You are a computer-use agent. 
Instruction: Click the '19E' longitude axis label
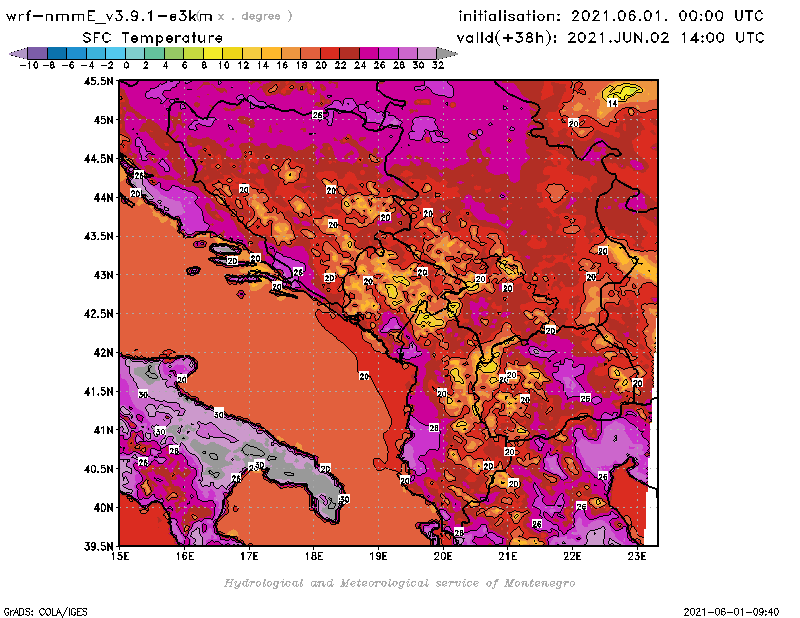378,556
